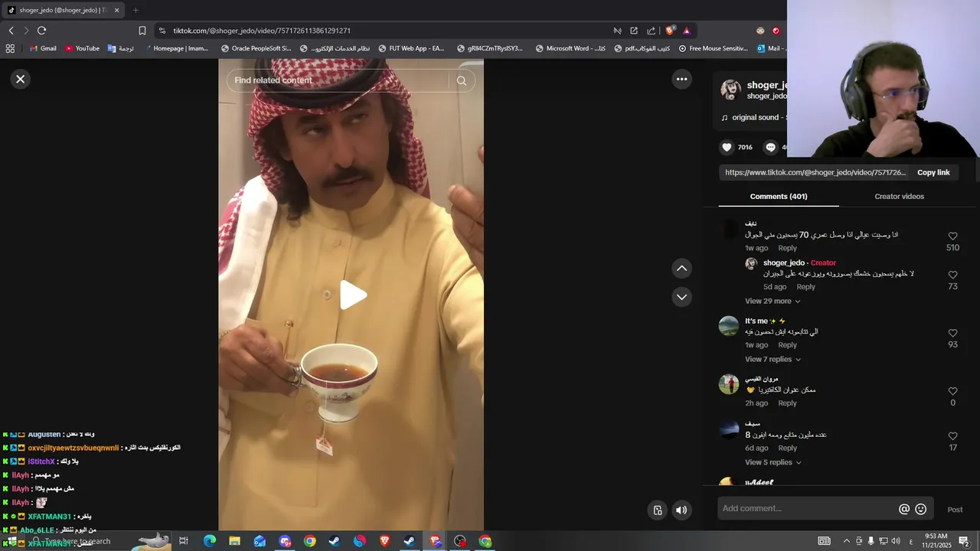Go to the previous video
The height and width of the screenshot is (551, 980).
click(681, 269)
